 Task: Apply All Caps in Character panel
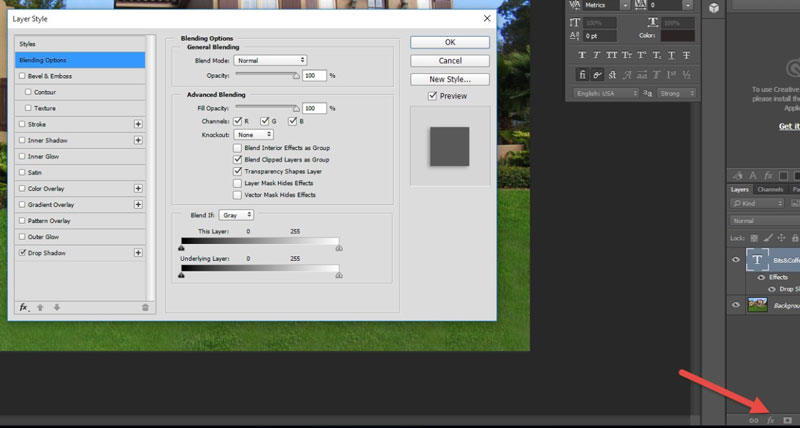click(x=612, y=55)
